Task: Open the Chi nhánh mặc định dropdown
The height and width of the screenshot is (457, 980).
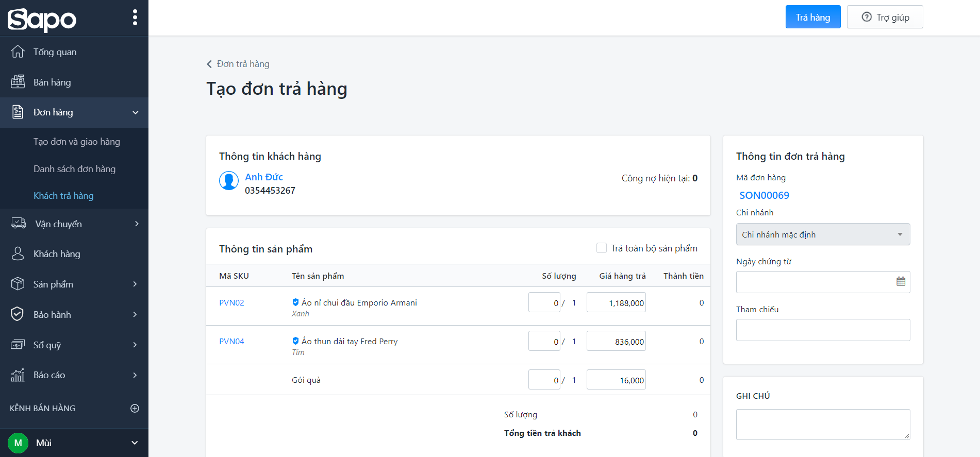Action: click(823, 234)
